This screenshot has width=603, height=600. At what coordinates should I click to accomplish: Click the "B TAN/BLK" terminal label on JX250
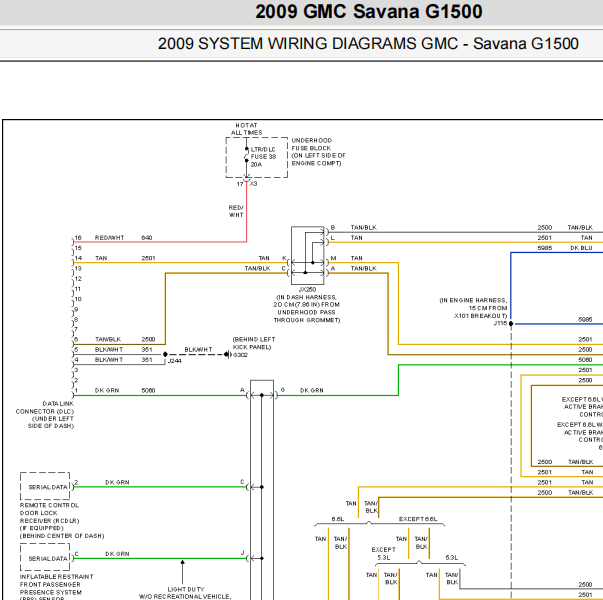tap(353, 228)
